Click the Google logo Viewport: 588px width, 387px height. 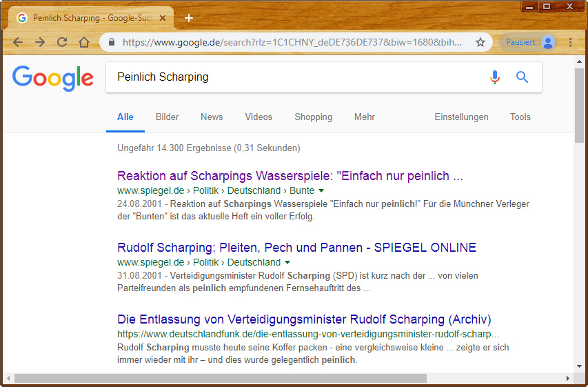click(x=53, y=78)
